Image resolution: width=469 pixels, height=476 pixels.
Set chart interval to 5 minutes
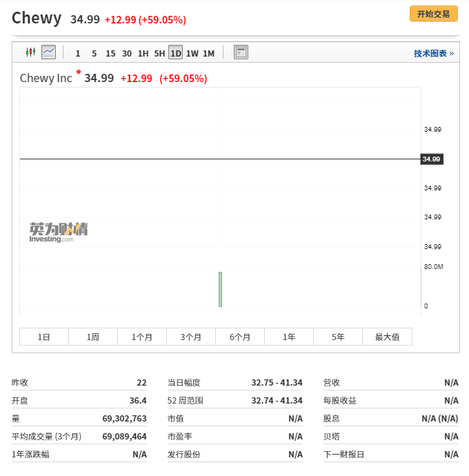click(x=94, y=54)
